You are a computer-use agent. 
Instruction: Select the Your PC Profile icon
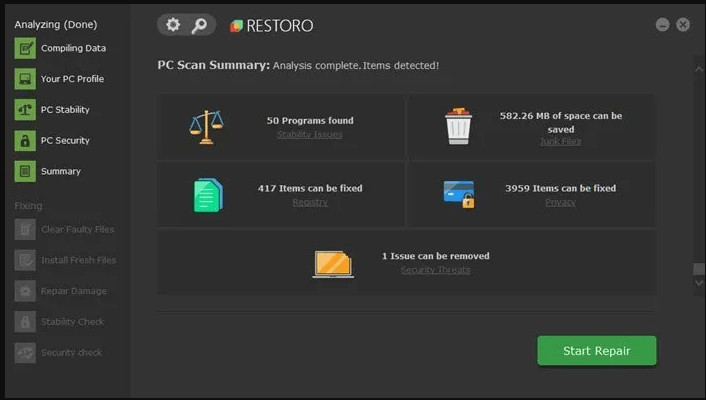pos(25,79)
